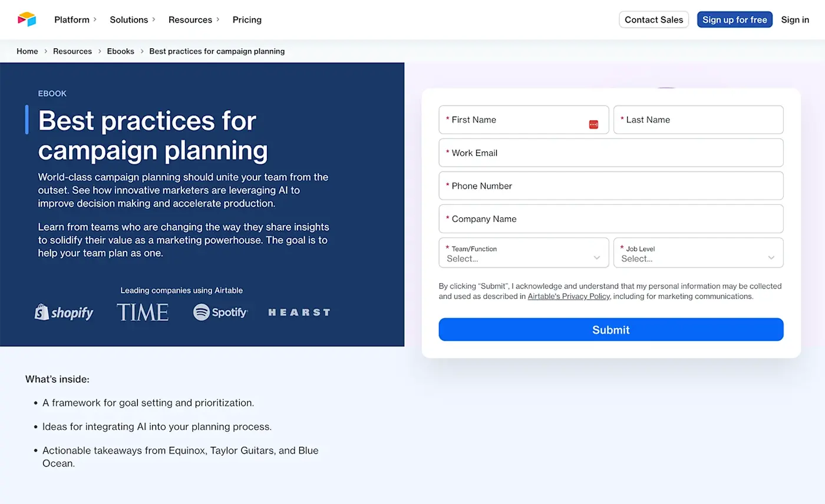Open the Solutions menu
Image resolution: width=825 pixels, height=504 pixels.
pos(133,19)
